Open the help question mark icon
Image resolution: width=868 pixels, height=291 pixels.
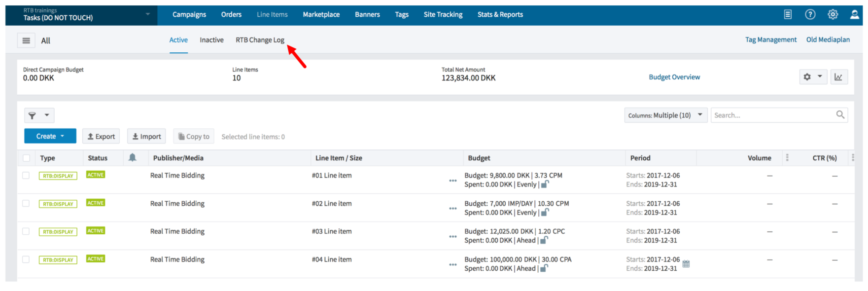tap(810, 14)
